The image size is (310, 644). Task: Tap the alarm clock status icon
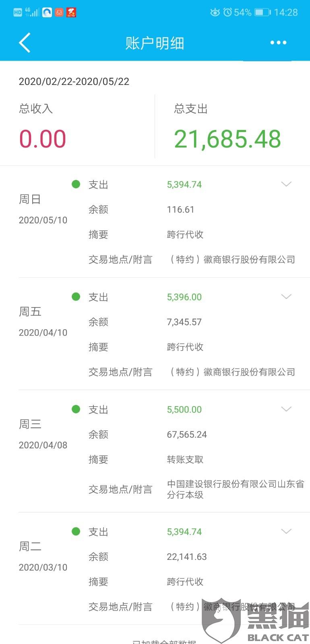tap(227, 12)
